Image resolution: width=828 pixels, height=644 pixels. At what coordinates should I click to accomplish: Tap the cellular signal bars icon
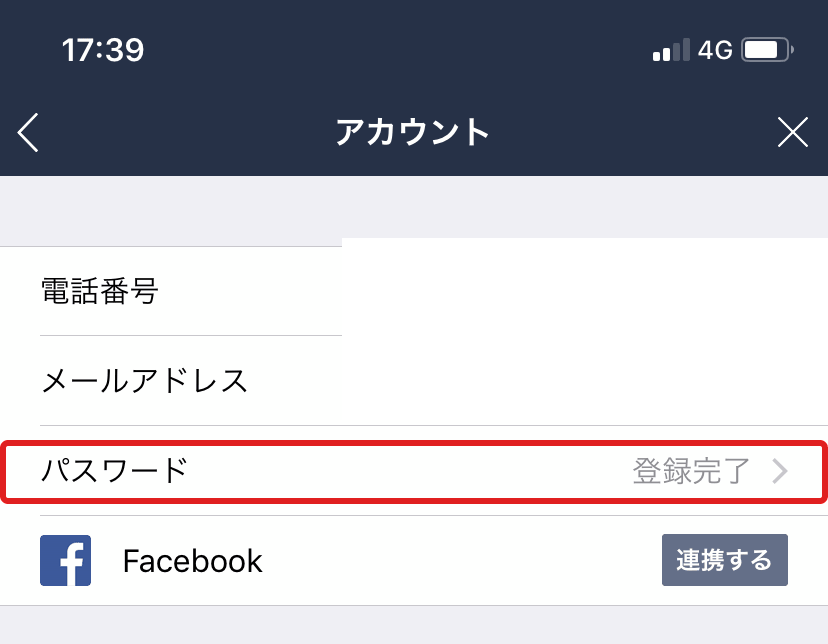[671, 50]
